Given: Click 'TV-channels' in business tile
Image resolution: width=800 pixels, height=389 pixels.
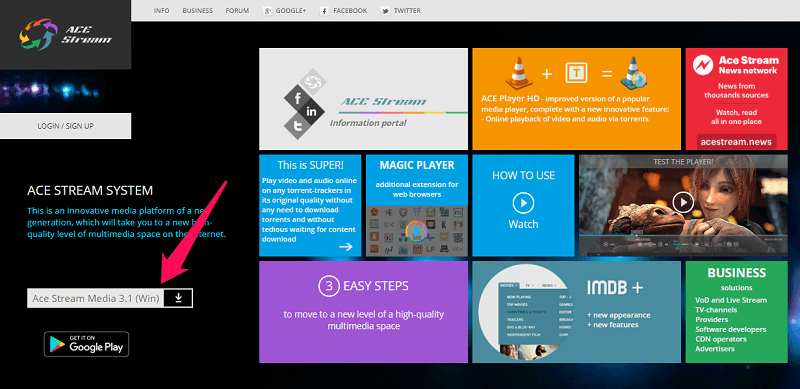Looking at the screenshot, I should [716, 310].
